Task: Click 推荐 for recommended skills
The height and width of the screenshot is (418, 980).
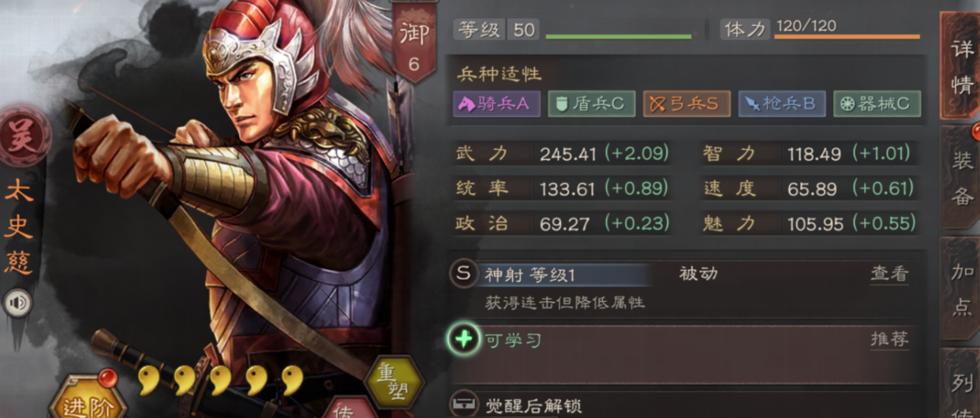Action: [889, 340]
